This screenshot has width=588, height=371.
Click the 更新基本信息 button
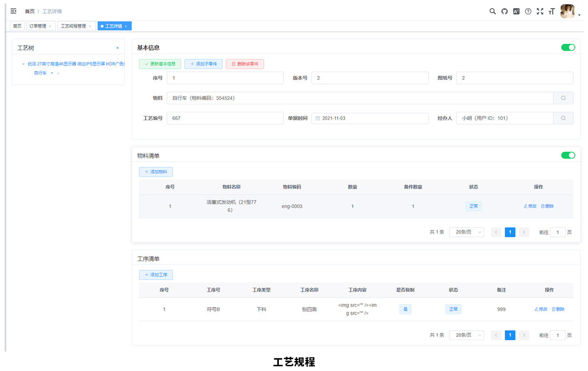(x=160, y=64)
